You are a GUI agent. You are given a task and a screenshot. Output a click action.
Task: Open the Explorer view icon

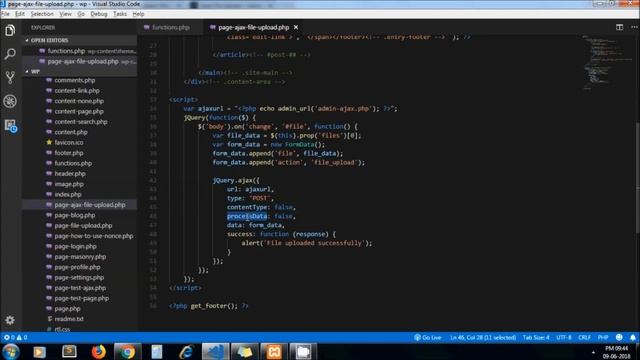pos(10,30)
